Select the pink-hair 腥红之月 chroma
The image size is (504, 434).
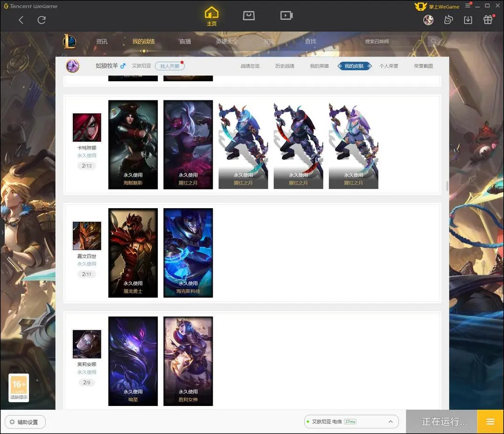tap(354, 145)
